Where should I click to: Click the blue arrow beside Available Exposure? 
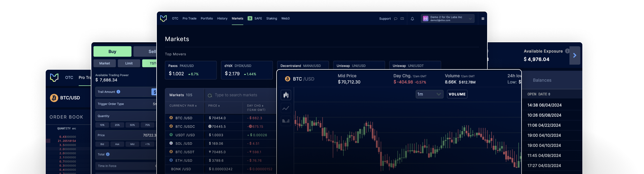575,55
